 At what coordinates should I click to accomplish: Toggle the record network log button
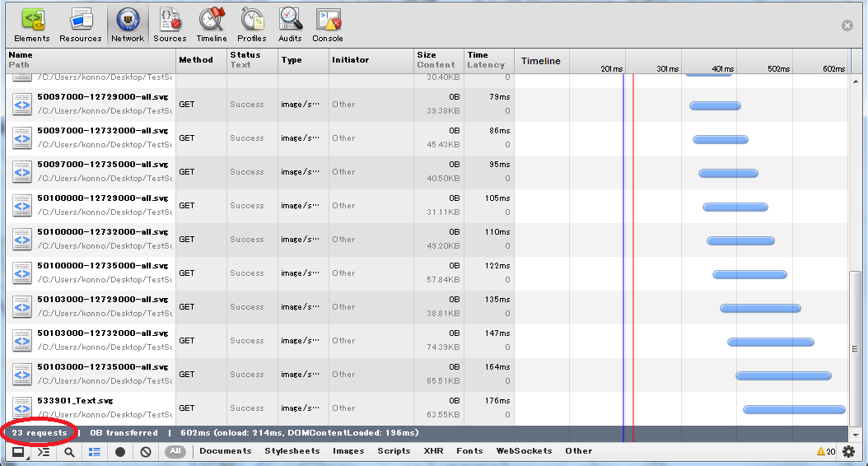coord(120,451)
